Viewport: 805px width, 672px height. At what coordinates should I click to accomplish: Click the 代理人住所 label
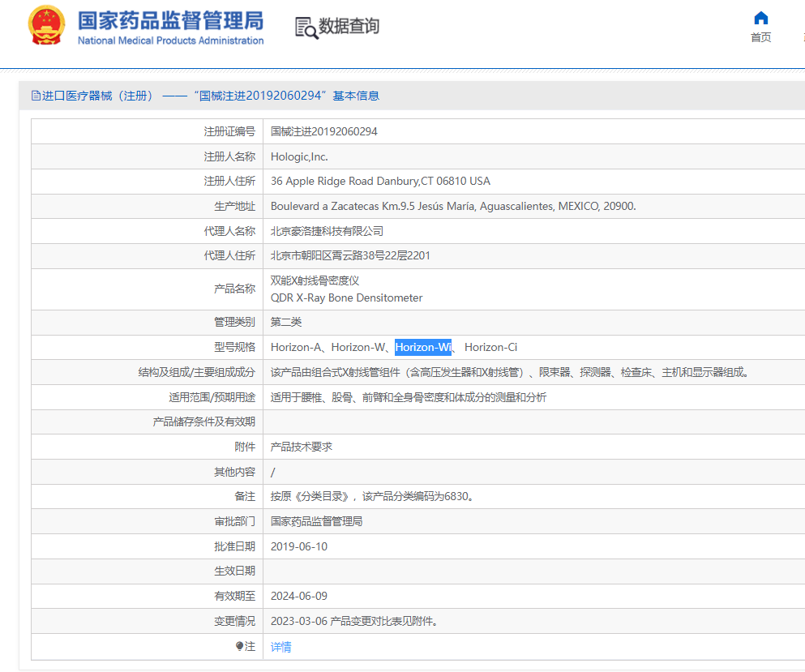coord(229,255)
